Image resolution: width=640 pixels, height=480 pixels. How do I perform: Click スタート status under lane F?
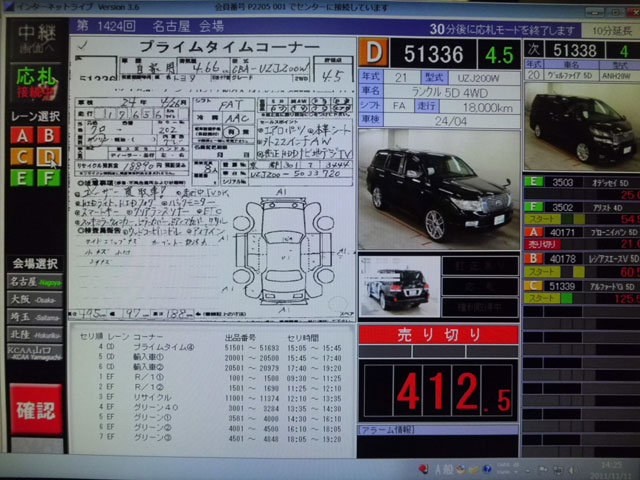tap(542, 219)
